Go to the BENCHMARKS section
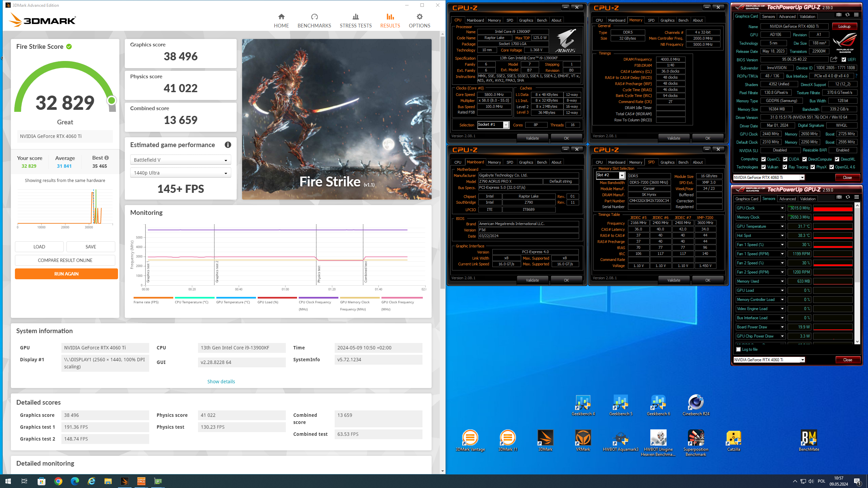This screenshot has width=868, height=488. (x=314, y=21)
